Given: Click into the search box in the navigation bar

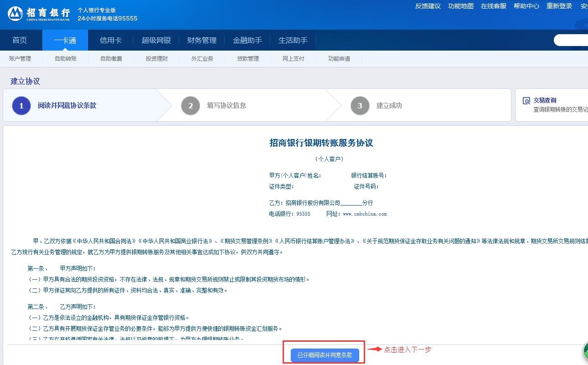Looking at the screenshot, I should click(571, 40).
